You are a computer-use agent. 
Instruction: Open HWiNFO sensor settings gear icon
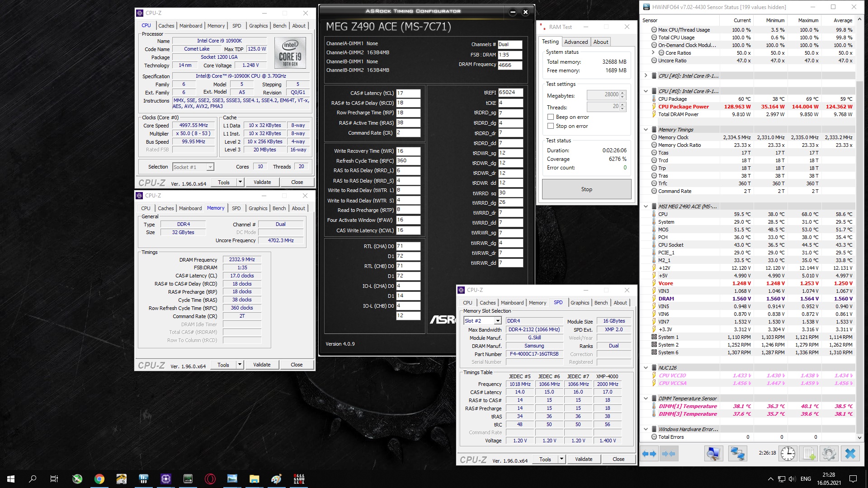click(x=829, y=453)
